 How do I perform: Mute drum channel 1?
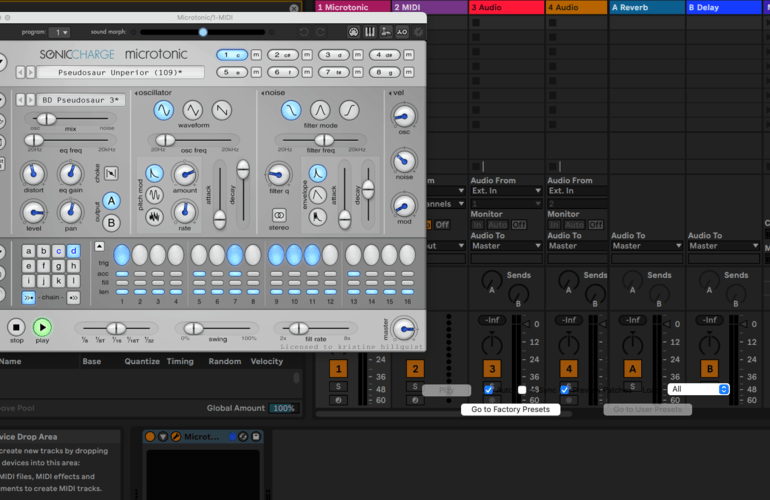[256, 55]
